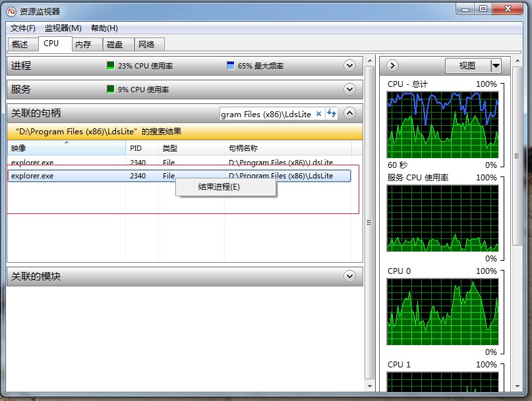Click the 视图 button
The width and height of the screenshot is (532, 401).
pyautogui.click(x=467, y=65)
